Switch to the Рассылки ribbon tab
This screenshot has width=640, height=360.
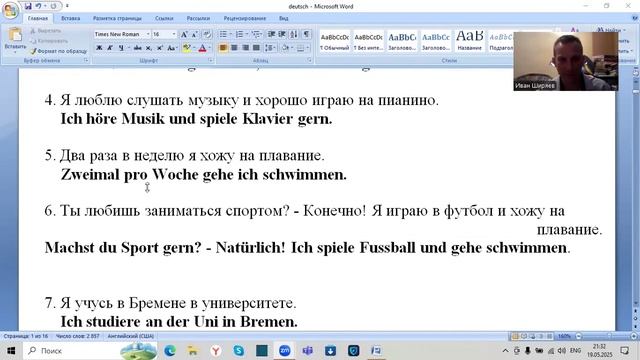[x=198, y=18]
